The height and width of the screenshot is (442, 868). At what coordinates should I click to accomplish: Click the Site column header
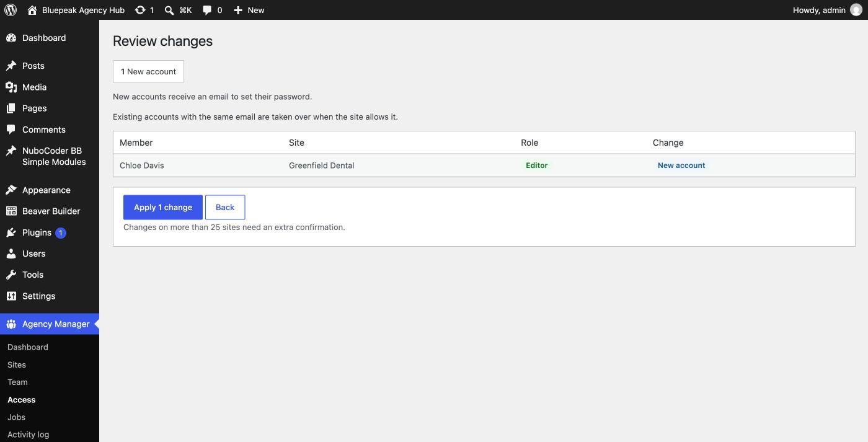coord(296,143)
